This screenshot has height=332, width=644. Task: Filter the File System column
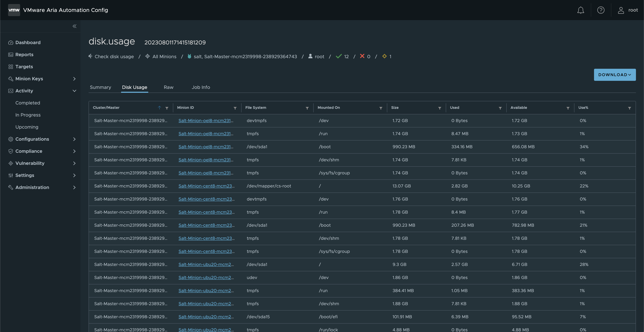pyautogui.click(x=307, y=108)
